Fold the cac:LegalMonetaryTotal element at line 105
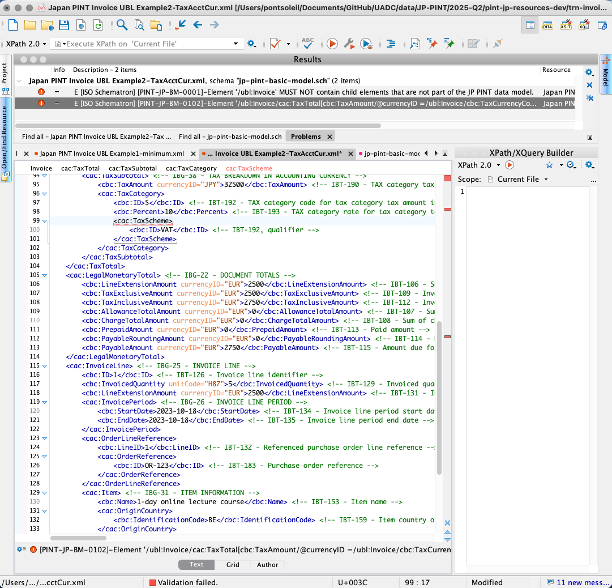Image resolution: width=612 pixels, height=588 pixels. pos(44,275)
